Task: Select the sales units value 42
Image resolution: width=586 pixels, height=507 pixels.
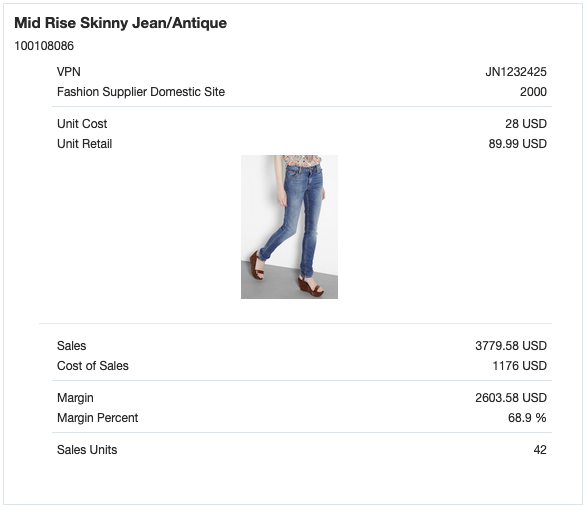Action: [x=540, y=450]
